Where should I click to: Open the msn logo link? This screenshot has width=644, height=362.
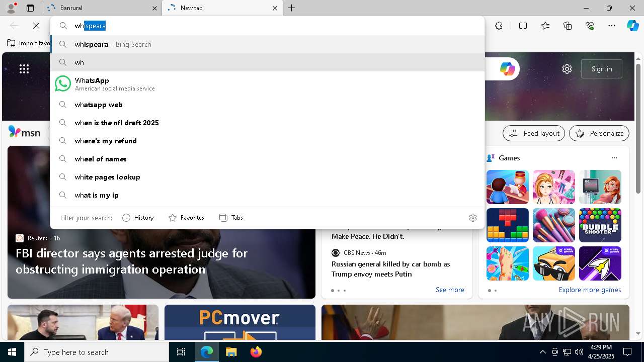click(25, 133)
